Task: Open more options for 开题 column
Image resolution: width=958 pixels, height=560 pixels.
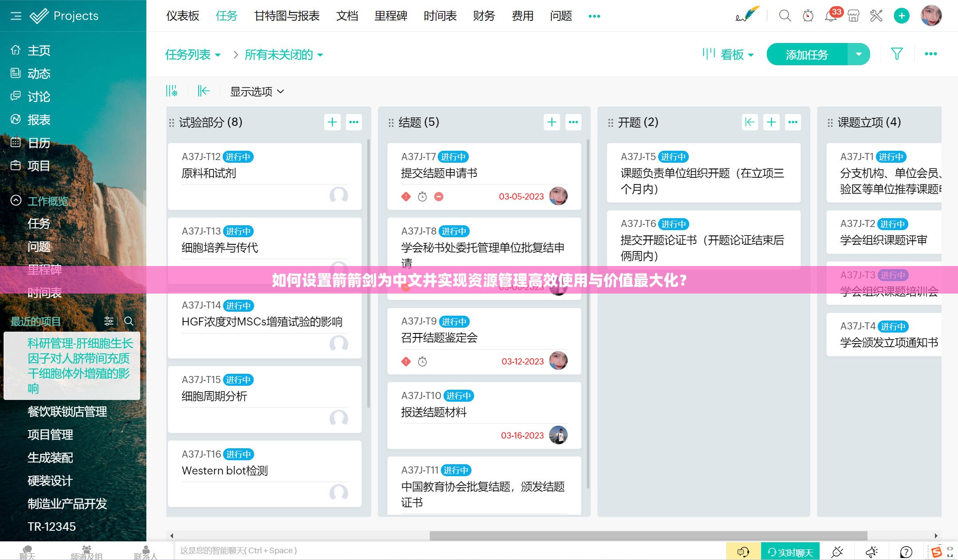Action: click(x=793, y=122)
